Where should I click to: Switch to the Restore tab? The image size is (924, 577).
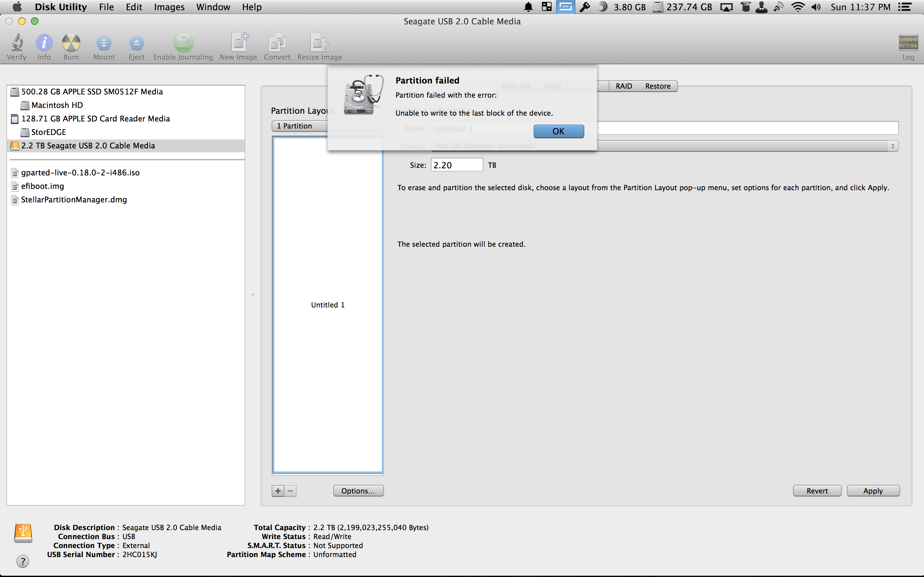658,86
